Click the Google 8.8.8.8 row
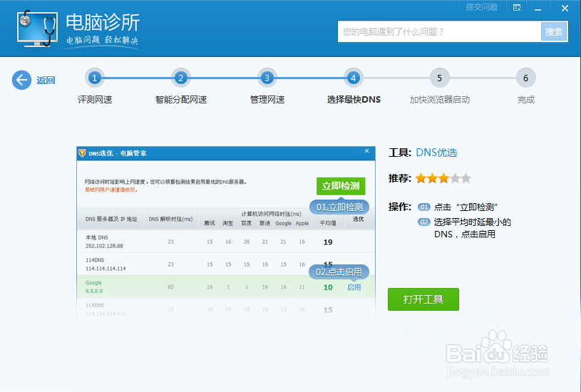The image size is (581, 392). pyautogui.click(x=226, y=287)
